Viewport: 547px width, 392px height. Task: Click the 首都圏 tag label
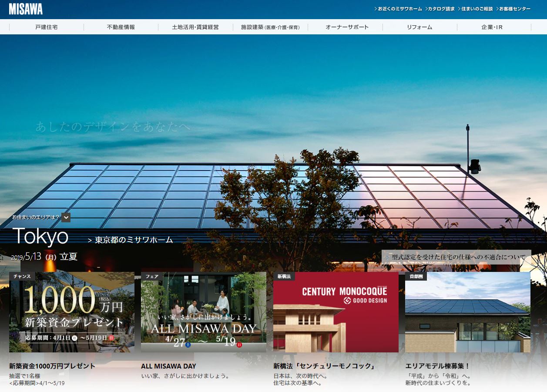tap(416, 276)
